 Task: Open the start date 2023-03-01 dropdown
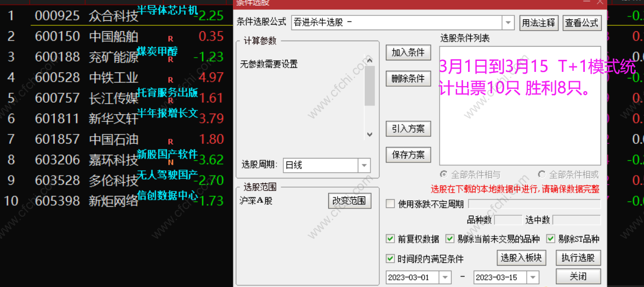pyautogui.click(x=446, y=278)
